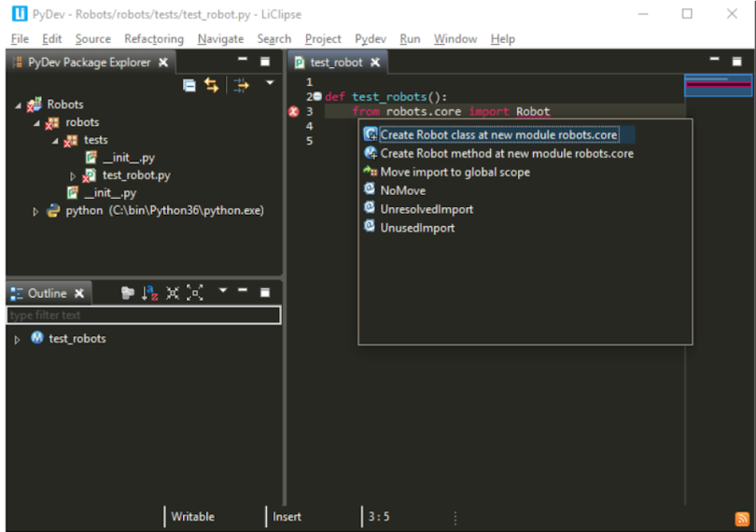Choose Create Robot class at new module
Image resolution: width=756 pixels, height=532 pixels.
tap(498, 135)
